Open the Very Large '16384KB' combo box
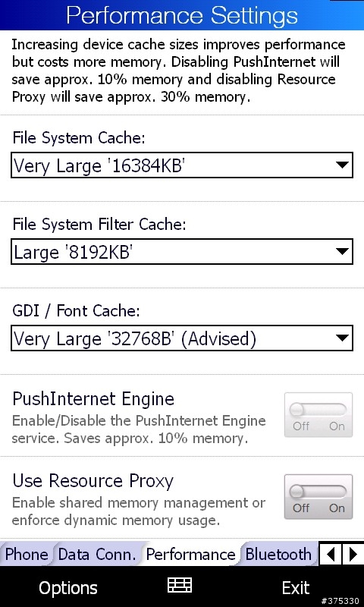Screen dimensions: 364x607 182,165
